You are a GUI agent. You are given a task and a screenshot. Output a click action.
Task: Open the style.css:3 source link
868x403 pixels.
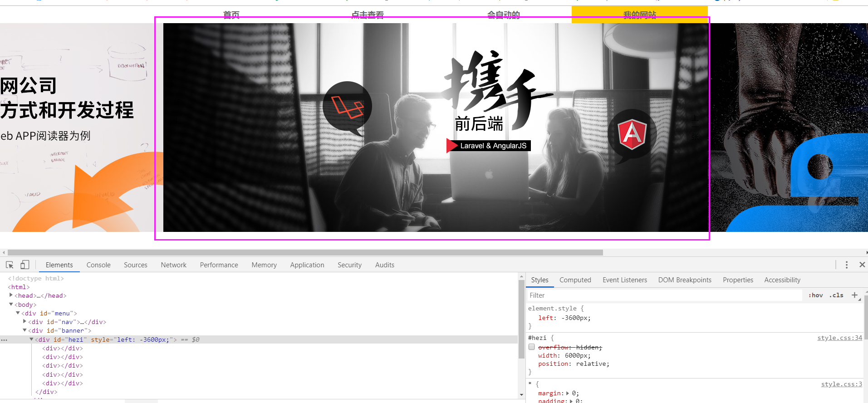pyautogui.click(x=841, y=384)
